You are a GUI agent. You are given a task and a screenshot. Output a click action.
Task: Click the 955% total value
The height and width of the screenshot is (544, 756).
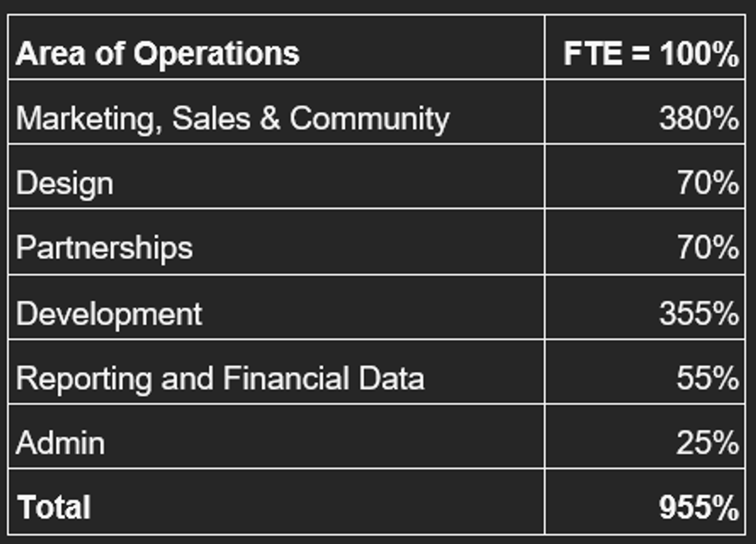[x=699, y=507]
